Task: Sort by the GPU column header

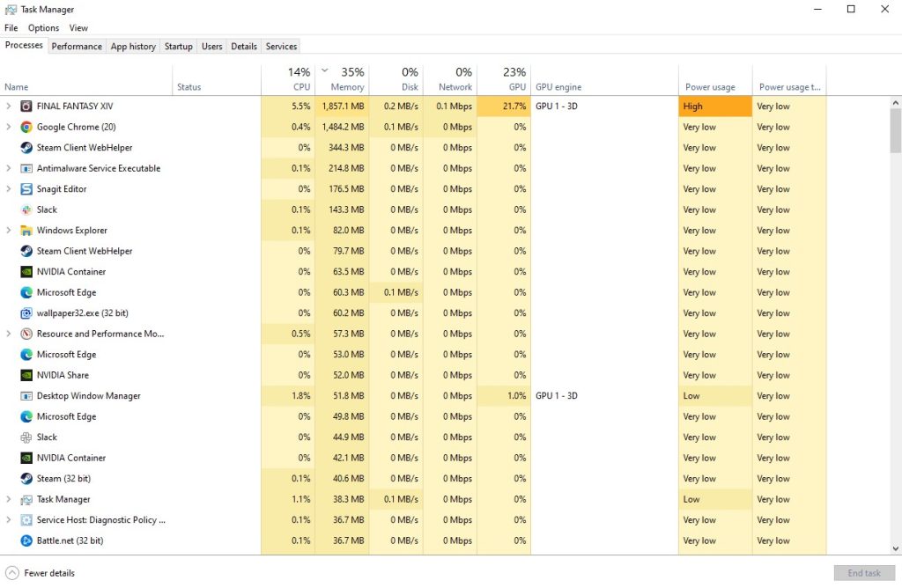Action: tap(504, 80)
